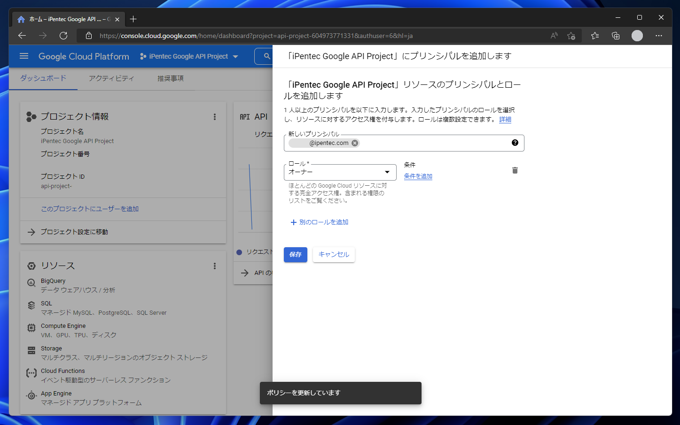The height and width of the screenshot is (425, 680).
Task: Click the Cloud Functions icon in resources
Action: click(31, 373)
